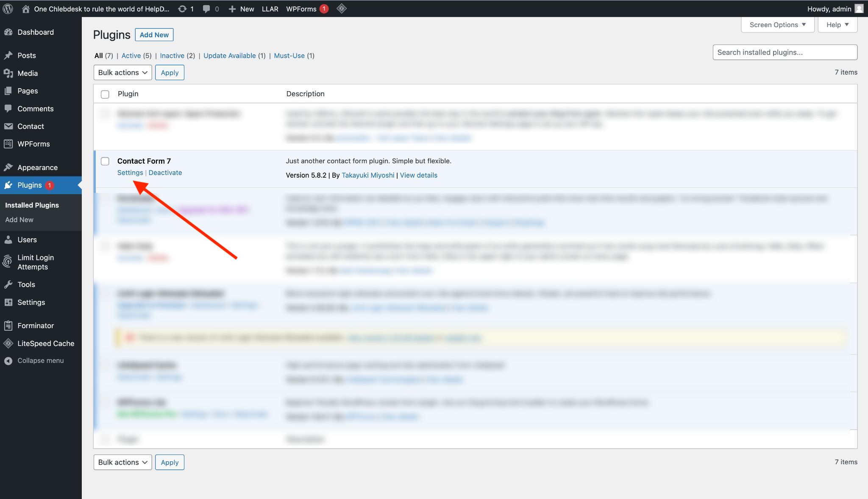This screenshot has width=868, height=499.
Task: Click the Media menu icon
Action: [x=10, y=73]
